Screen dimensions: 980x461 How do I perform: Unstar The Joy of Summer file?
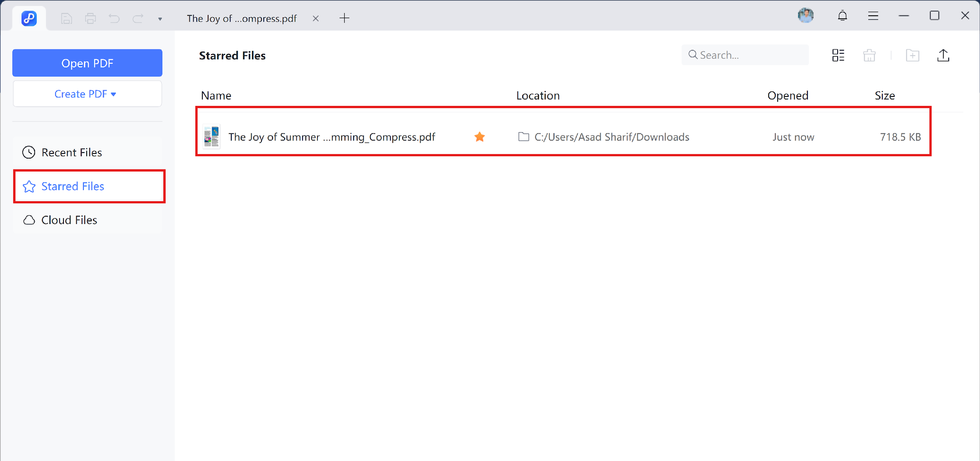[479, 137]
